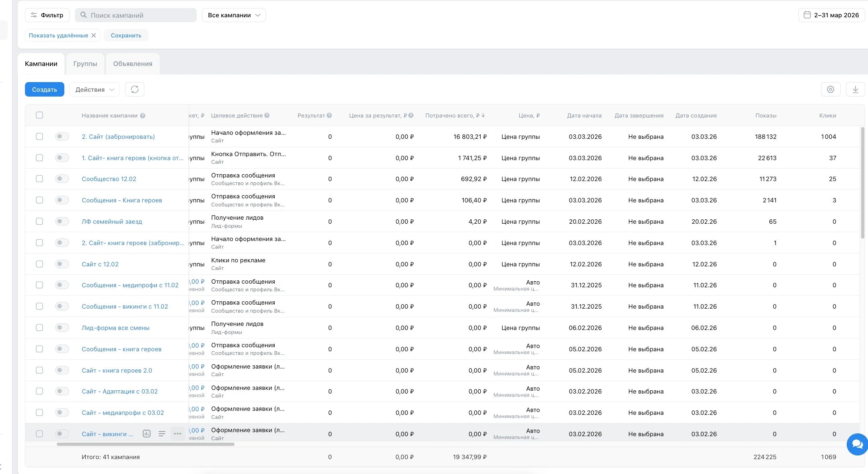Viewport: 868px width, 474px height.
Task: Remove the Показать удалённые filter chip
Action: 94,35
